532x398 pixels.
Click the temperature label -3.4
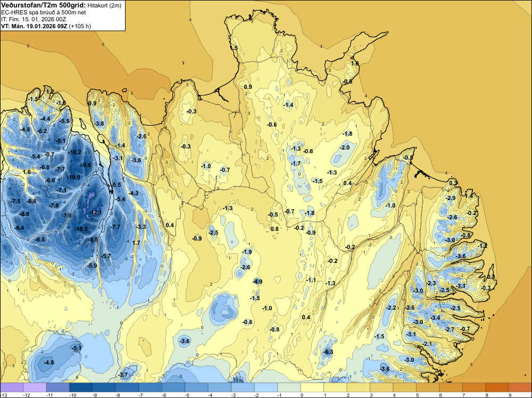[435, 318]
